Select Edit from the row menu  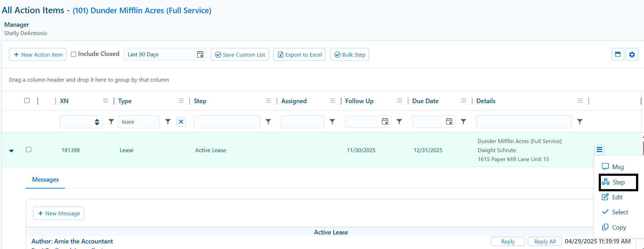click(612, 197)
